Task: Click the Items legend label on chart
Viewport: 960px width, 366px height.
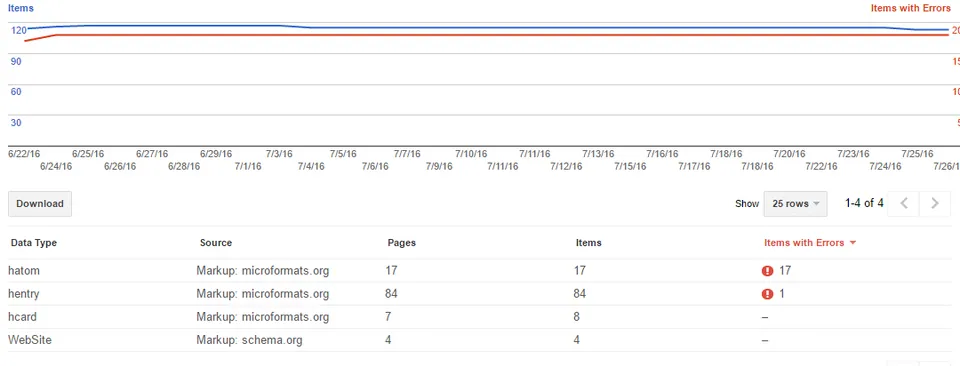Action: (21, 9)
